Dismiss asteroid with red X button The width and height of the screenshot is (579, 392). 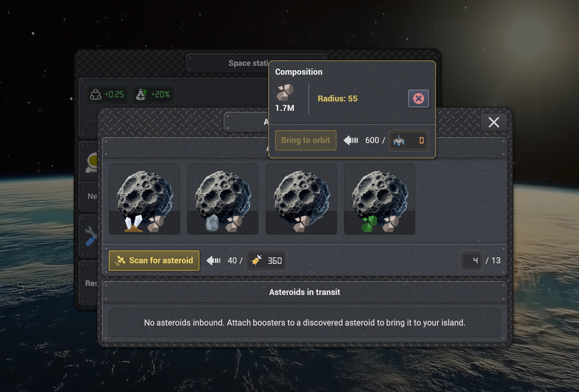tap(418, 98)
